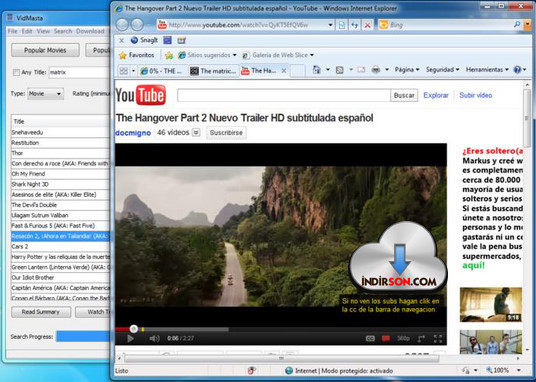Expand the Página menu dropdown
Image resolution: width=536 pixels, height=382 pixels.
pyautogui.click(x=407, y=70)
